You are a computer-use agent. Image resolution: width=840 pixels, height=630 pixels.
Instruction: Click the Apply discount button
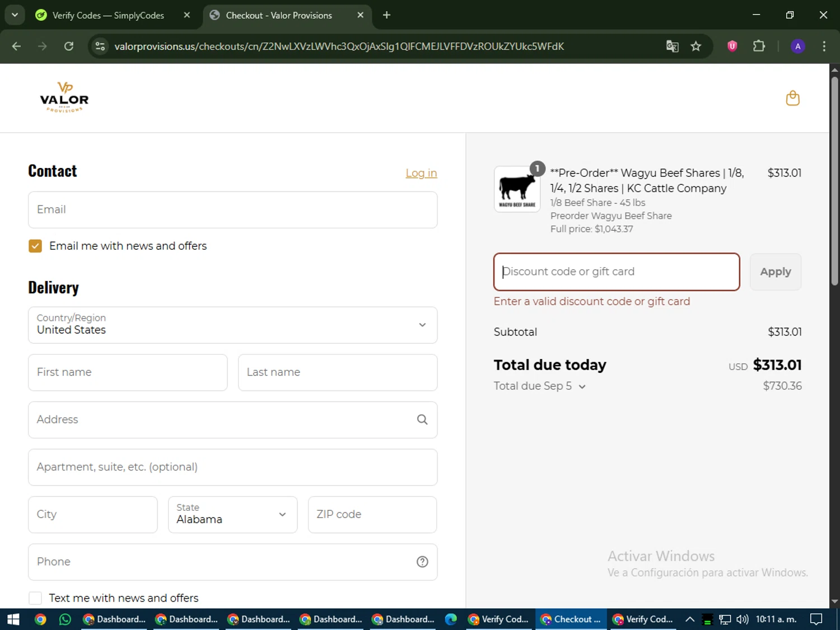[x=775, y=272]
